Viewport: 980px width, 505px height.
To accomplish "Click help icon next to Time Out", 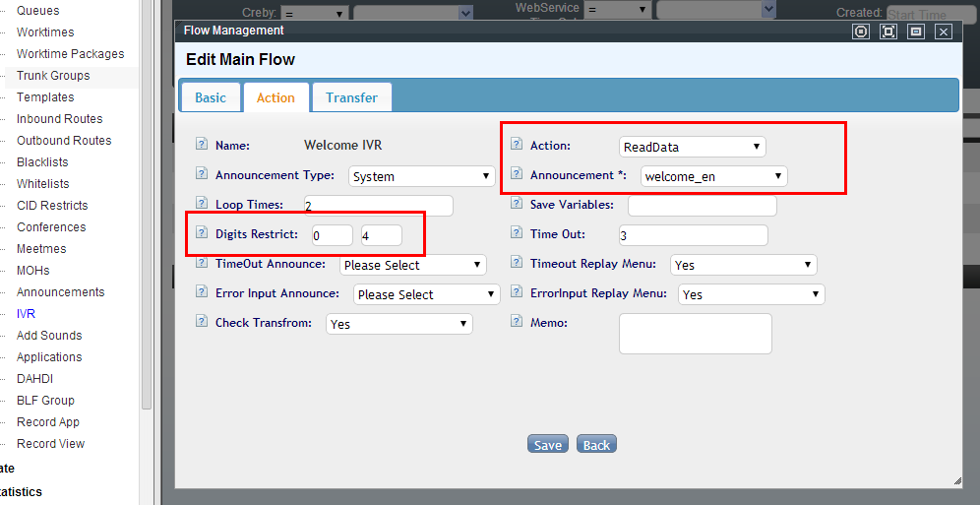I will tap(517, 233).
